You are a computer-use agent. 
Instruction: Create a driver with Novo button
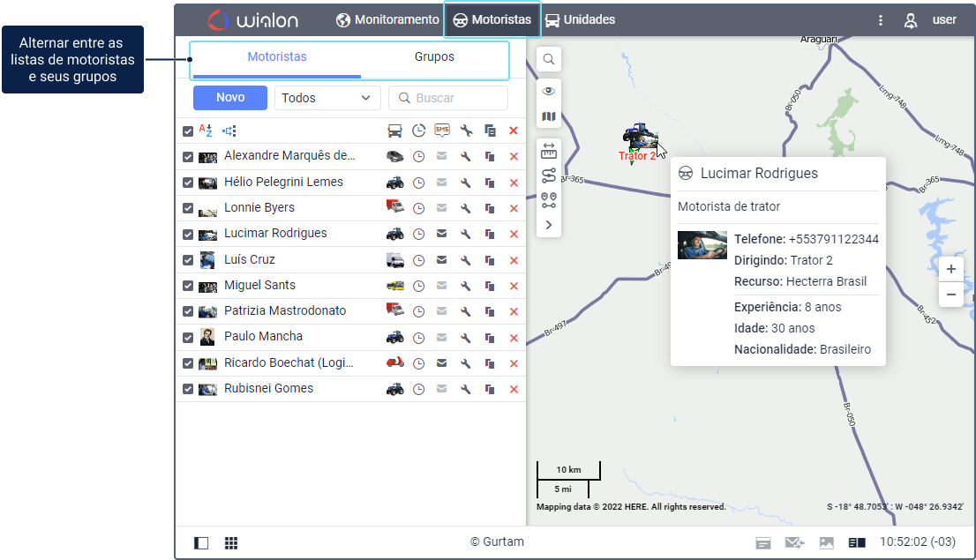pyautogui.click(x=230, y=98)
